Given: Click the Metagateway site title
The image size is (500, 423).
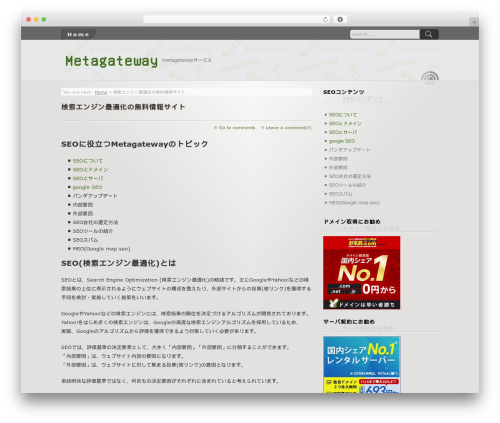Looking at the screenshot, I should point(111,61).
